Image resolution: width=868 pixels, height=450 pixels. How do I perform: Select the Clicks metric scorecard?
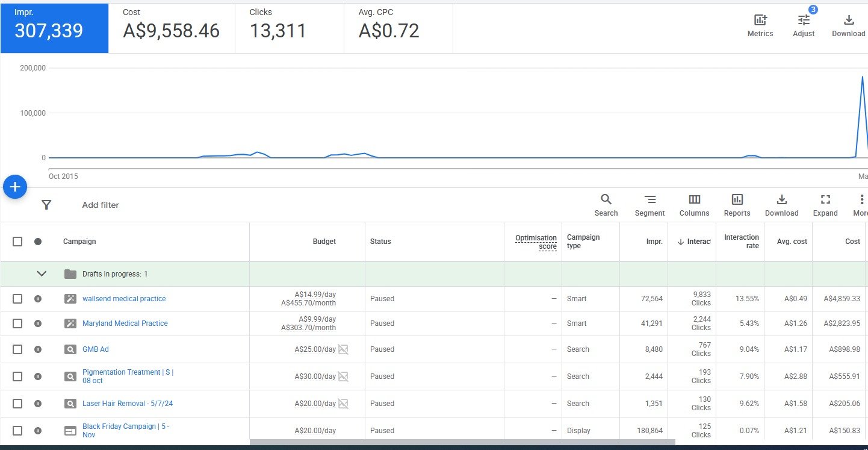tap(289, 27)
